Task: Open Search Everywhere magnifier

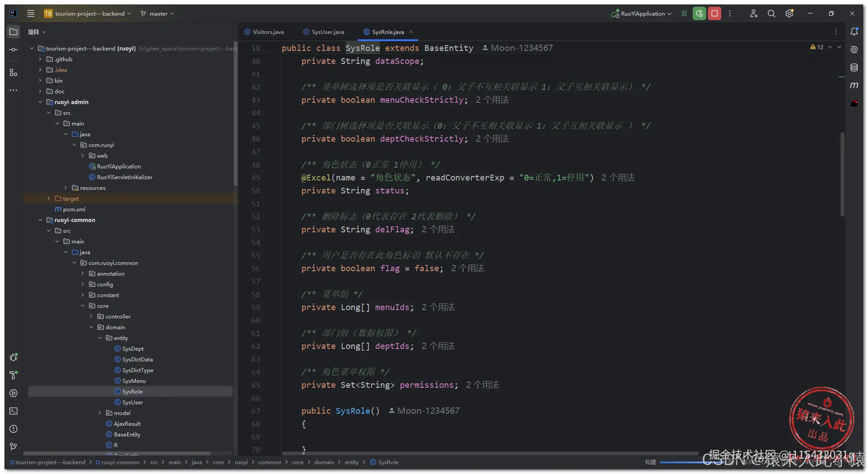Action: [x=771, y=13]
